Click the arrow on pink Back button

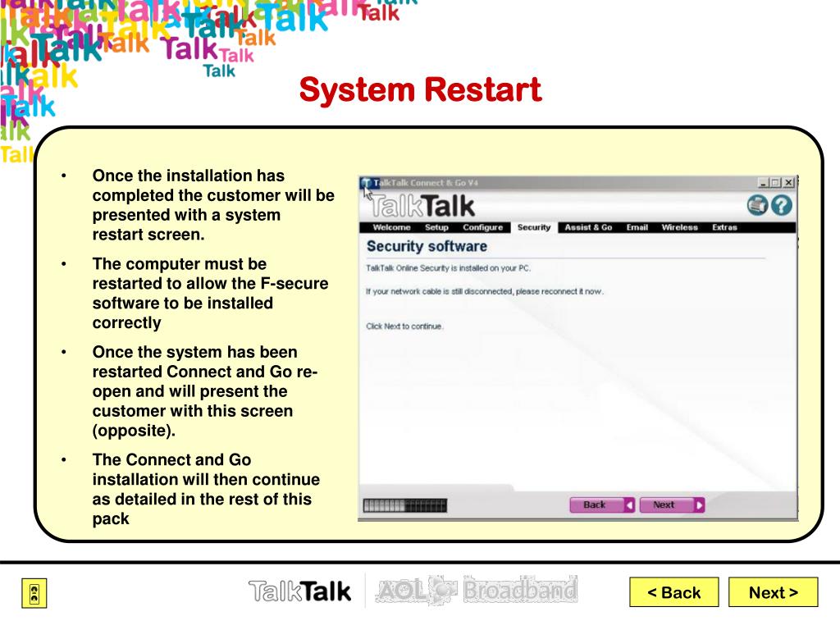coord(629,504)
